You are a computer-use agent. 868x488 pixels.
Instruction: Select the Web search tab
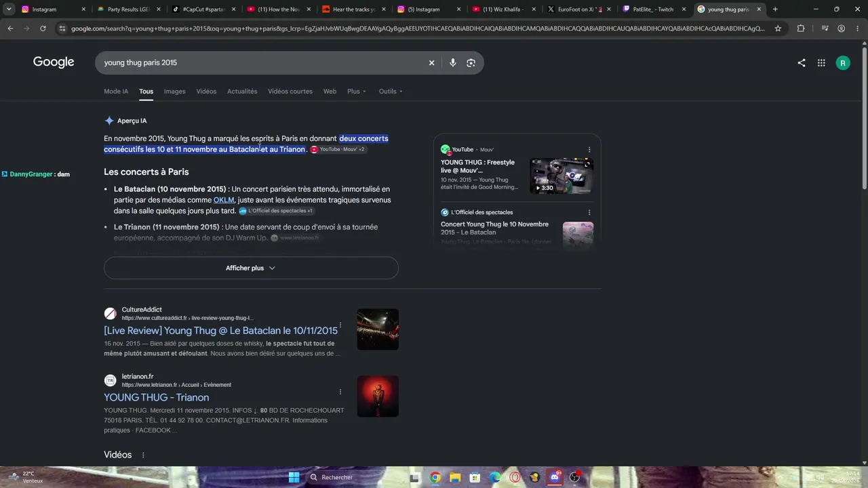tap(330, 91)
